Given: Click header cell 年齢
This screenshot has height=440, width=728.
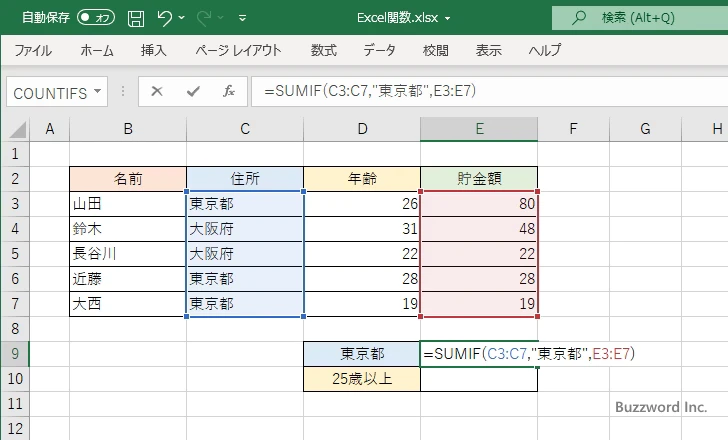Looking at the screenshot, I should click(362, 179).
